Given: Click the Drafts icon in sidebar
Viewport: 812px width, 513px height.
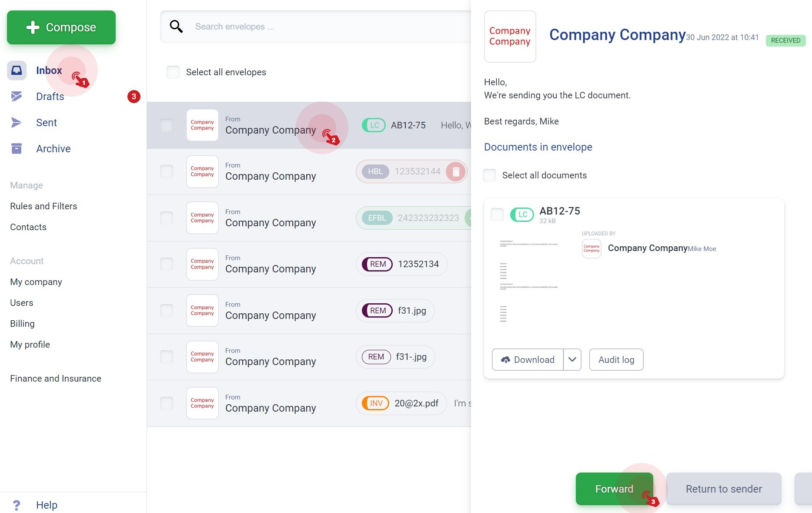Looking at the screenshot, I should tap(17, 96).
